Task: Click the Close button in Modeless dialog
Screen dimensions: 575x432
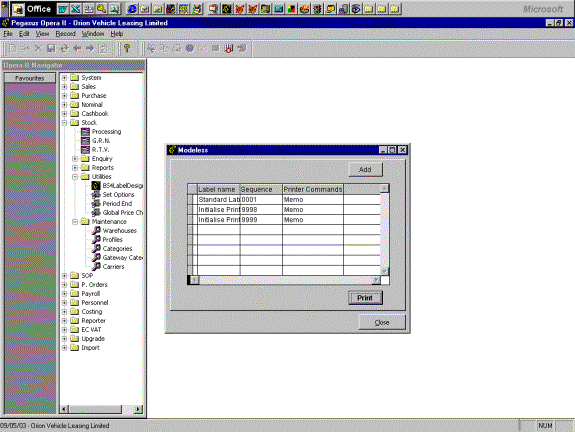Action: coord(382,323)
